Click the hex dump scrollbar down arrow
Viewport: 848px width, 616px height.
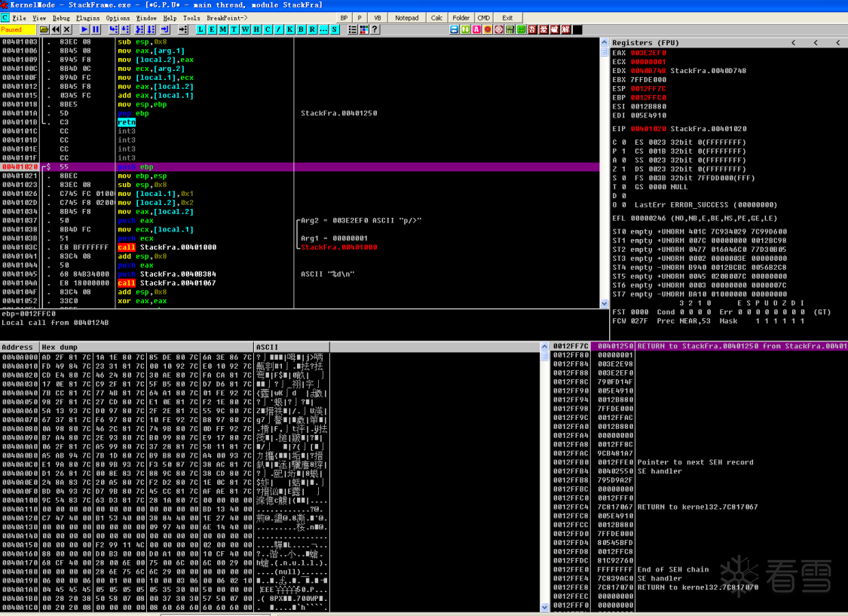click(544, 608)
